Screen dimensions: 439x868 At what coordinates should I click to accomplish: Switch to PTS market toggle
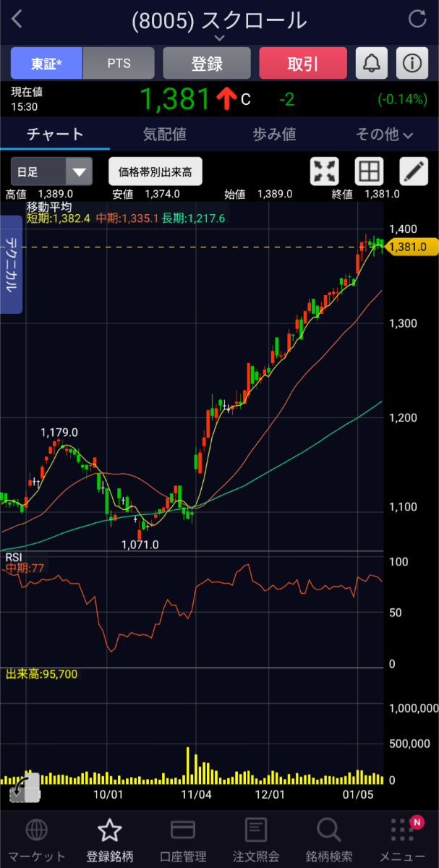point(119,64)
